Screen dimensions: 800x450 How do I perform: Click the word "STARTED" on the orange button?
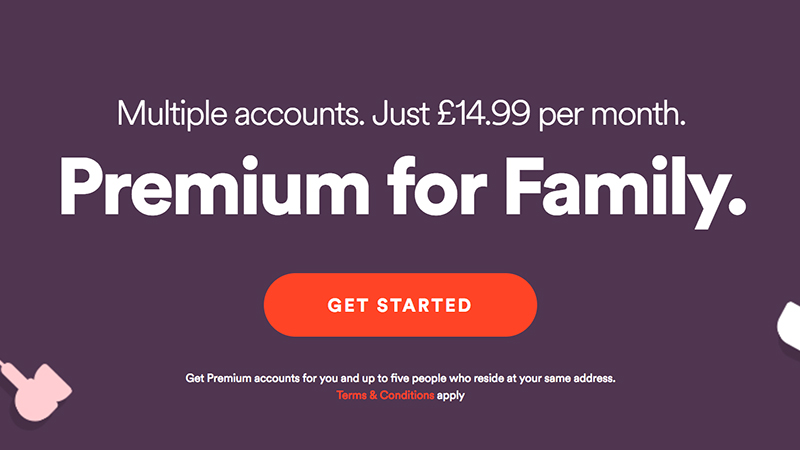click(424, 305)
